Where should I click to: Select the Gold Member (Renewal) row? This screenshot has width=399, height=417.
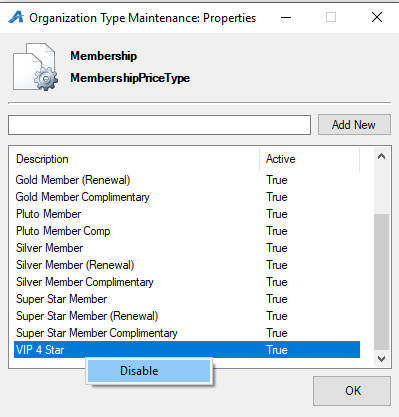point(187,180)
